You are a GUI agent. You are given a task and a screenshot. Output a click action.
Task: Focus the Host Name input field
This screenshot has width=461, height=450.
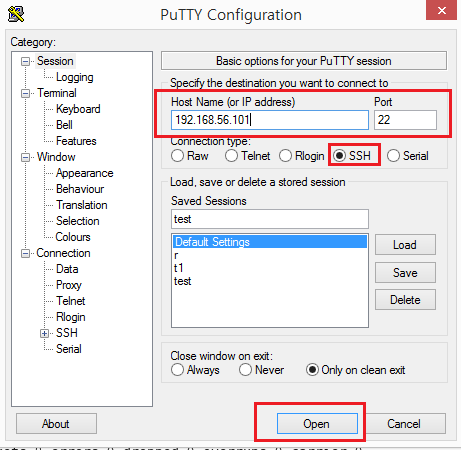270,120
